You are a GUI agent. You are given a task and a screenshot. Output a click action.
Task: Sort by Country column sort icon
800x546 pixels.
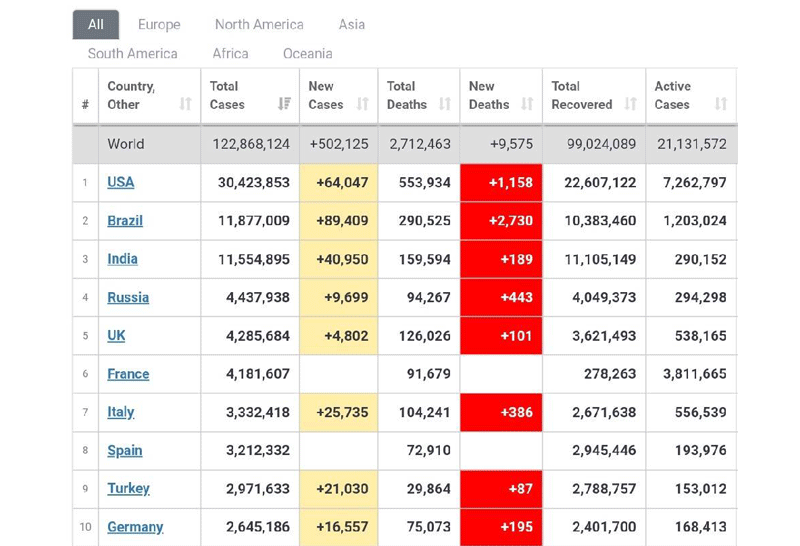185,104
